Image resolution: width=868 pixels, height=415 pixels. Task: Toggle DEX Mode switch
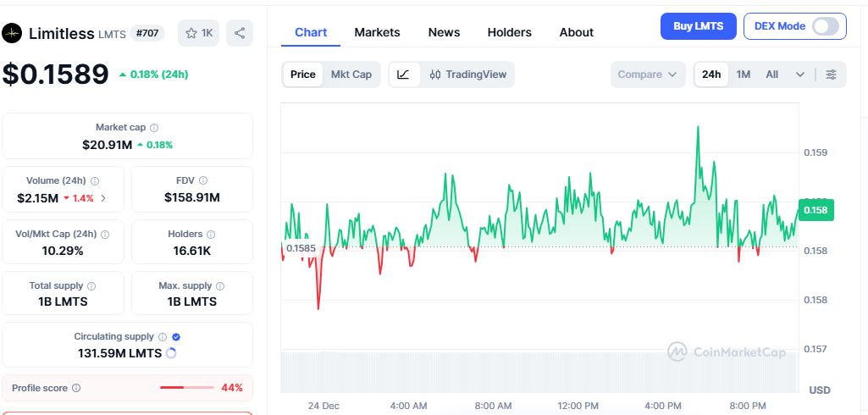[x=825, y=26]
